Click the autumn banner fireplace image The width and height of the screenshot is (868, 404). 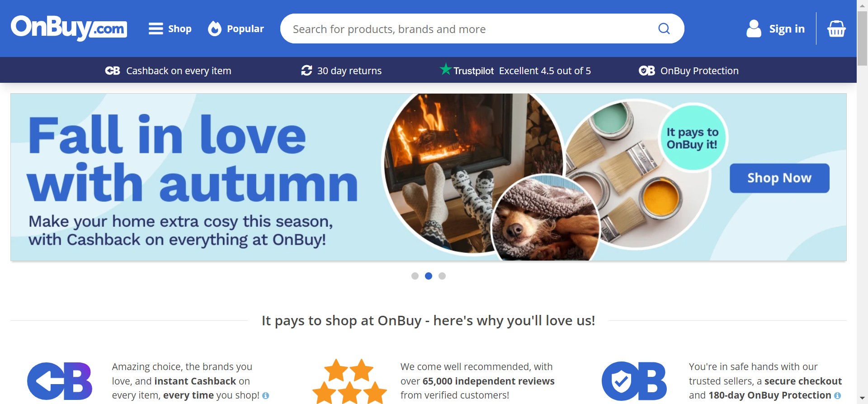click(472, 174)
